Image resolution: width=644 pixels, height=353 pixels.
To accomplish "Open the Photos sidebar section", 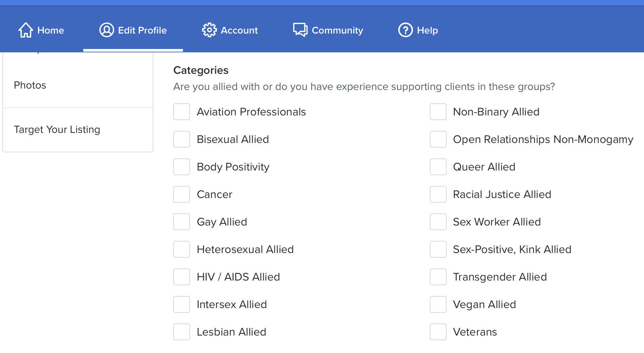I will tap(30, 85).
